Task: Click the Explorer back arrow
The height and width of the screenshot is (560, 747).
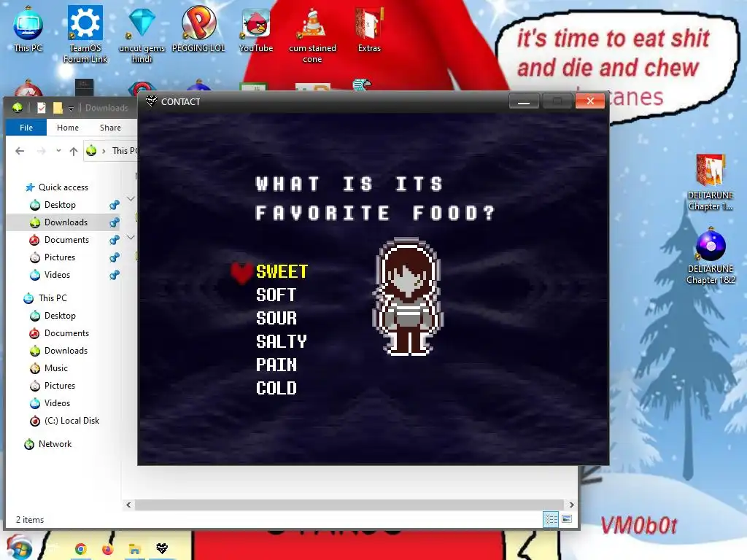Action: (x=20, y=151)
